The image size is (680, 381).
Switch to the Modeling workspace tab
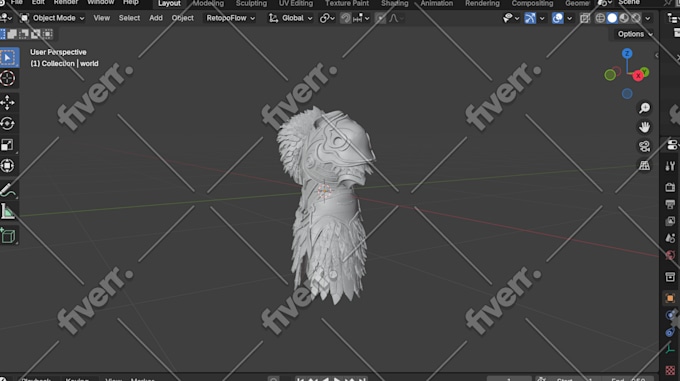coord(208,3)
